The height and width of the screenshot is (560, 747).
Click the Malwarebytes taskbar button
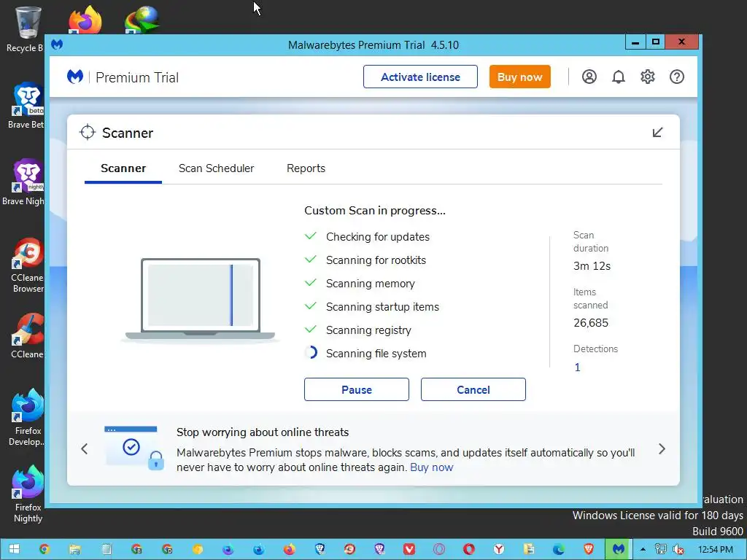pos(619,549)
